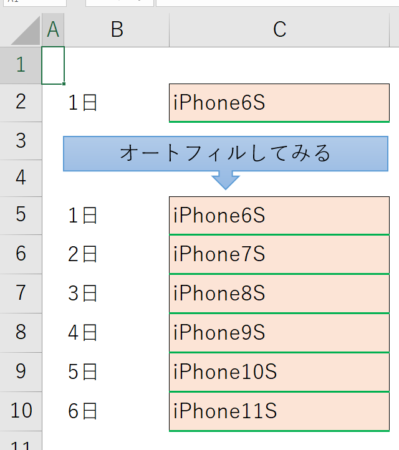The width and height of the screenshot is (399, 450).
Task: Select row 1 header
Action: (21, 65)
